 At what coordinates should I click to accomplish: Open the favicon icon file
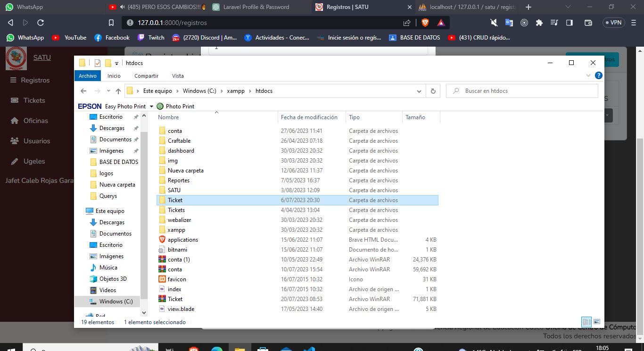tap(177, 279)
